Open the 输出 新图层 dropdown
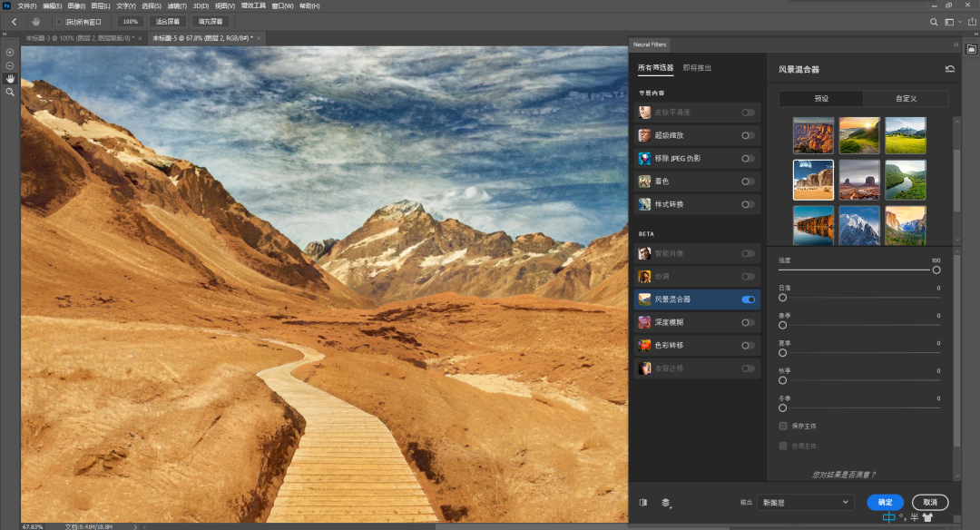 [x=806, y=502]
